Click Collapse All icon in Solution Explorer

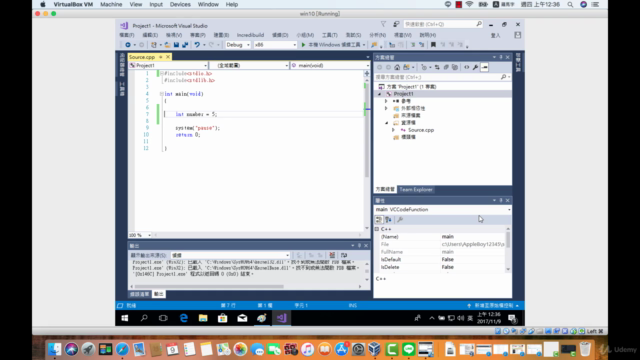446,67
